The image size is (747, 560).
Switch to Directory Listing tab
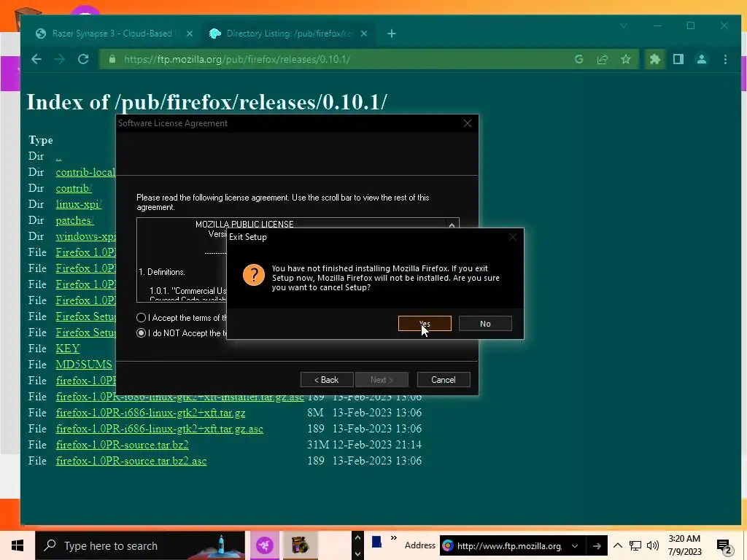tap(288, 34)
